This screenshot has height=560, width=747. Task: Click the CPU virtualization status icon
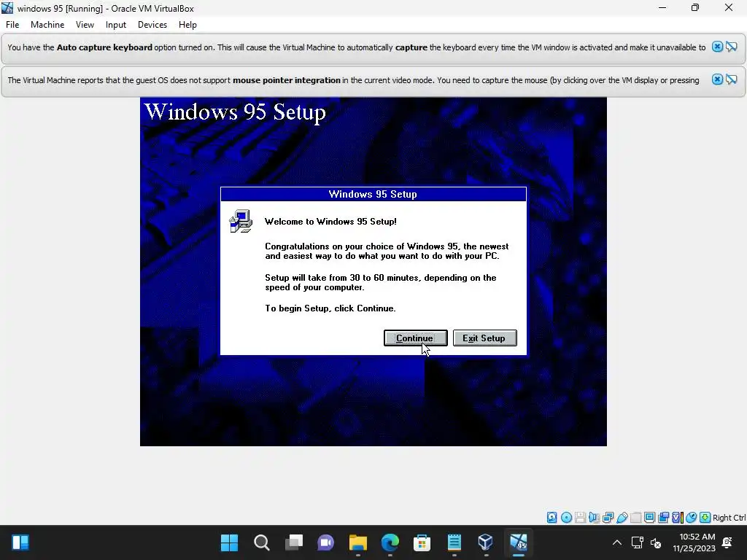coord(678,518)
